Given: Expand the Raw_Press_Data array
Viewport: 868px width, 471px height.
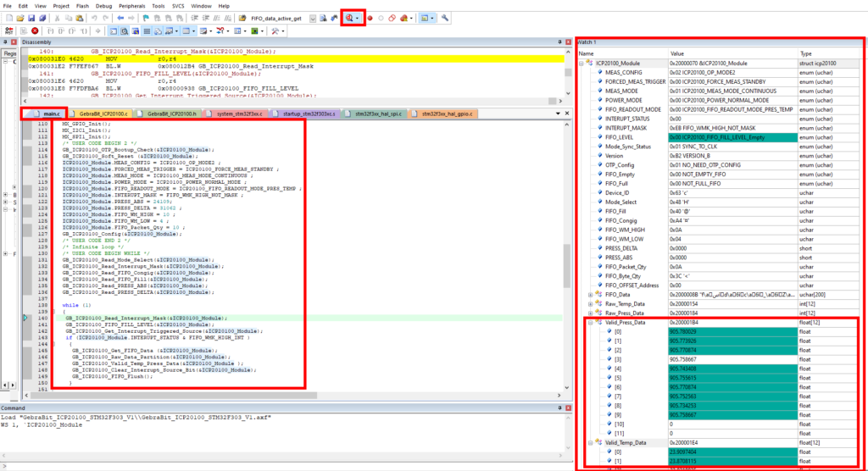Looking at the screenshot, I should pos(590,313).
